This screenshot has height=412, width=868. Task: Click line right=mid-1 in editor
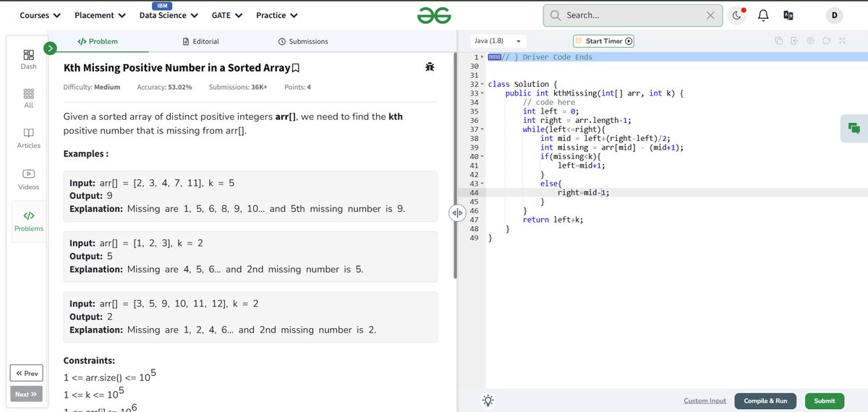(x=584, y=192)
